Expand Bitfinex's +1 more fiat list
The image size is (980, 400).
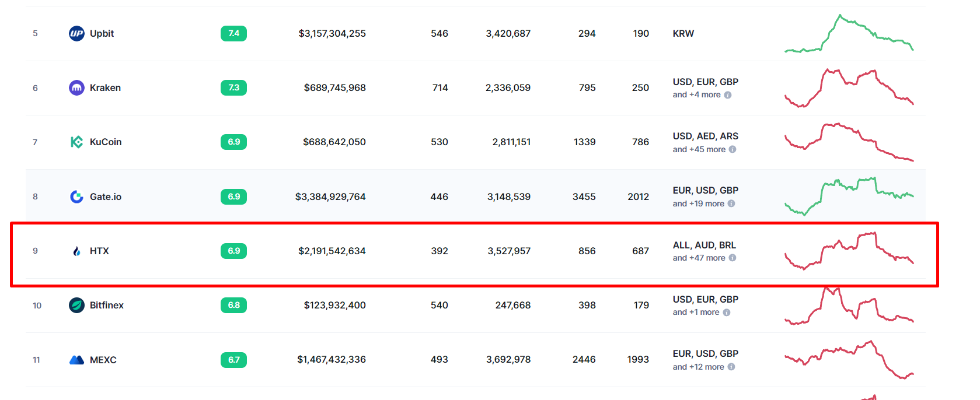point(696,312)
